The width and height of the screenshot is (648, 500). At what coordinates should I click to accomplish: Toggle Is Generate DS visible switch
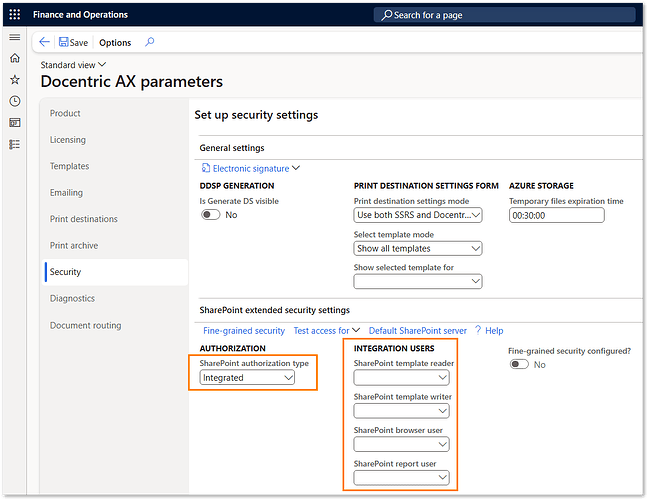(x=210, y=215)
